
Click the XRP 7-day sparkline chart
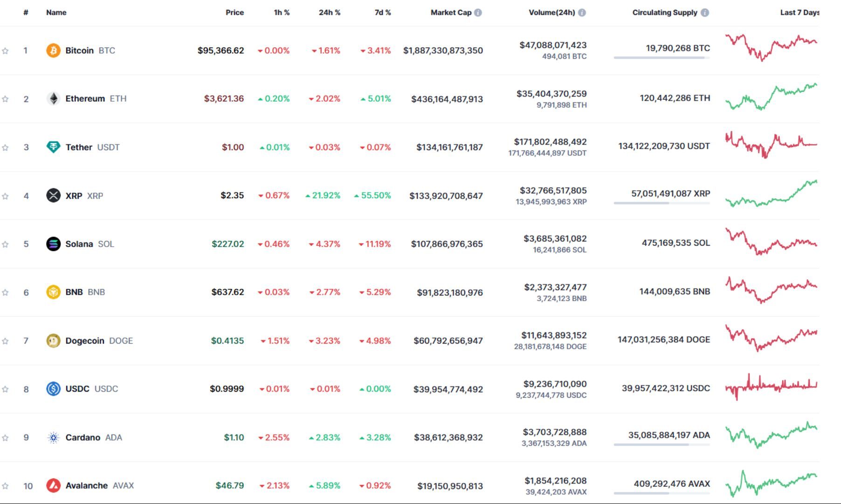click(x=772, y=195)
